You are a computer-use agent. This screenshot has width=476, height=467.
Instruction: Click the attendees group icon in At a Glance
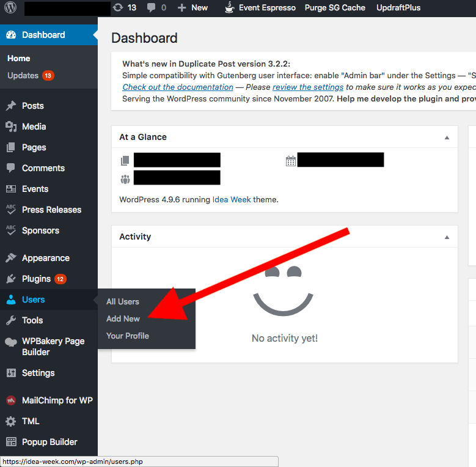click(125, 180)
